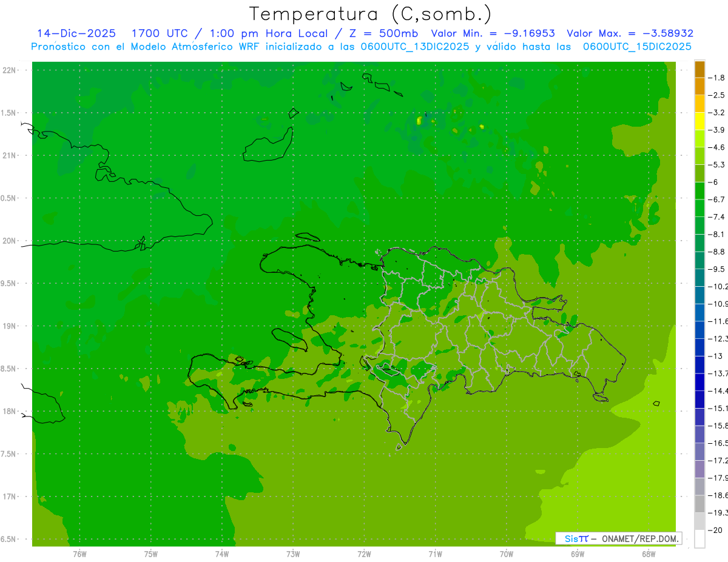The width and height of the screenshot is (728, 562).
Task: Click the '76W' longitude label
Action: pos(79,554)
